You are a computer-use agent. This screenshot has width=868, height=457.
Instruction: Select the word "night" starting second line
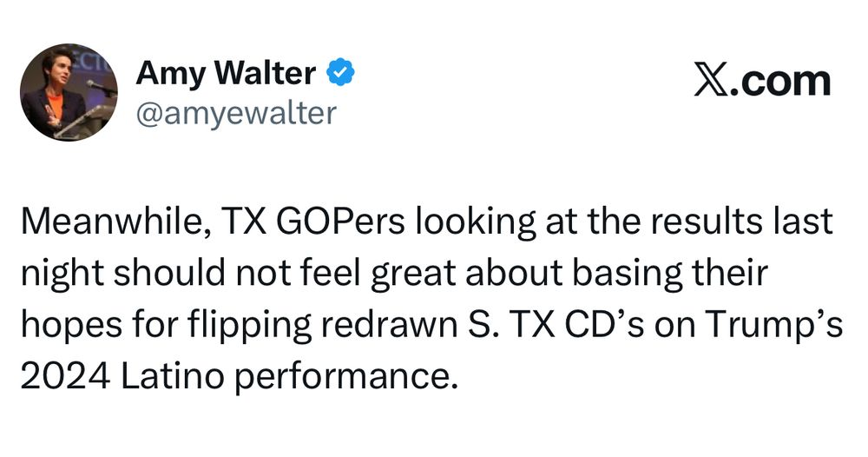tap(62, 274)
